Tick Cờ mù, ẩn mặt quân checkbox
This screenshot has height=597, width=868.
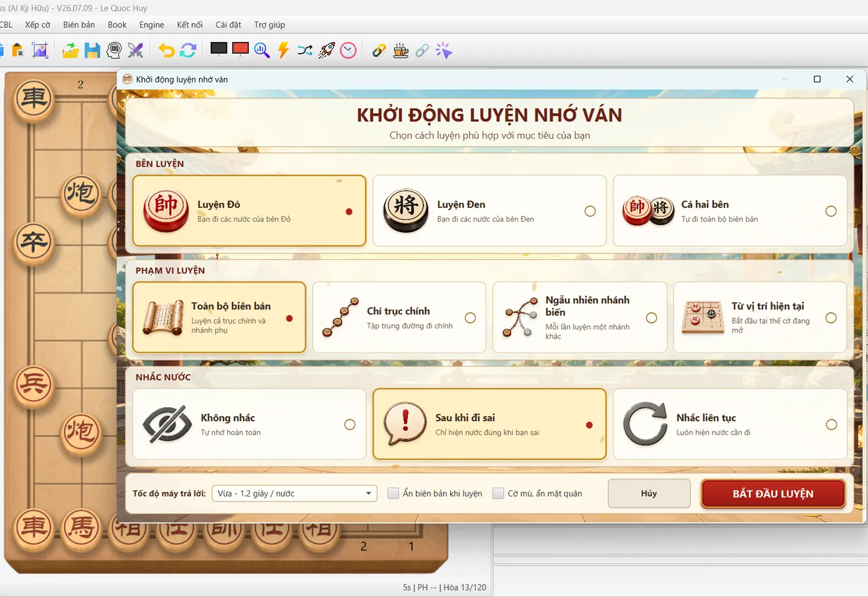tap(498, 493)
